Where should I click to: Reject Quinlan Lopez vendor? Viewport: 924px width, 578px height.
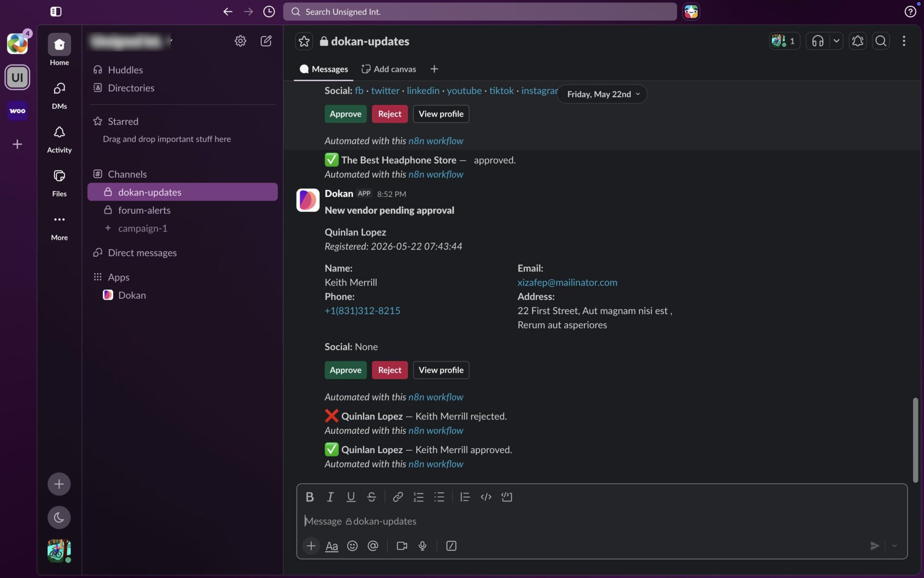coord(389,370)
